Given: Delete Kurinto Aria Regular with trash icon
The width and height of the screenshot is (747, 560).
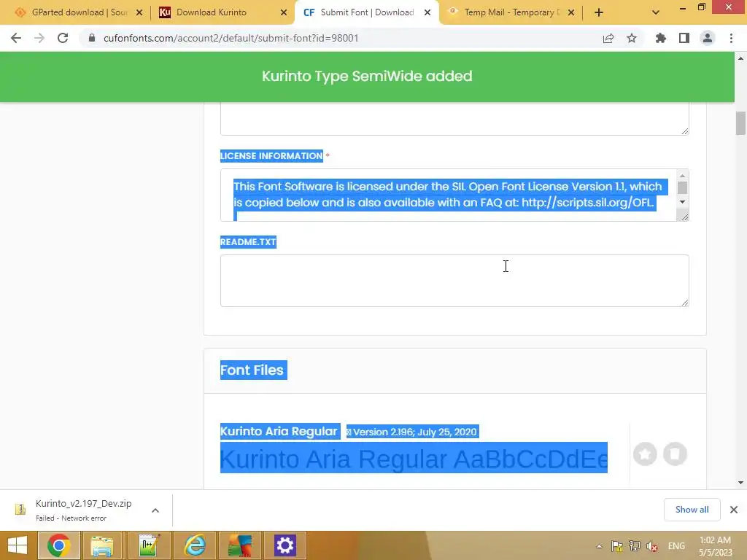Looking at the screenshot, I should coord(675,454).
